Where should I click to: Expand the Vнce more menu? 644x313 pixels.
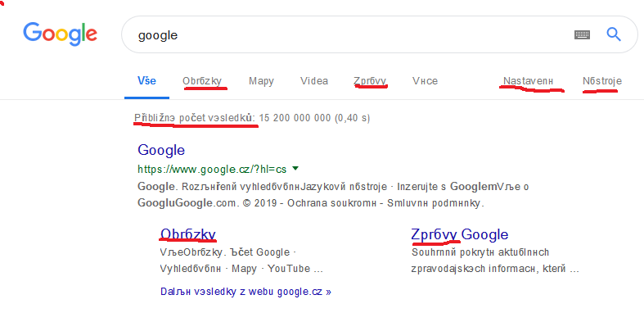425,81
